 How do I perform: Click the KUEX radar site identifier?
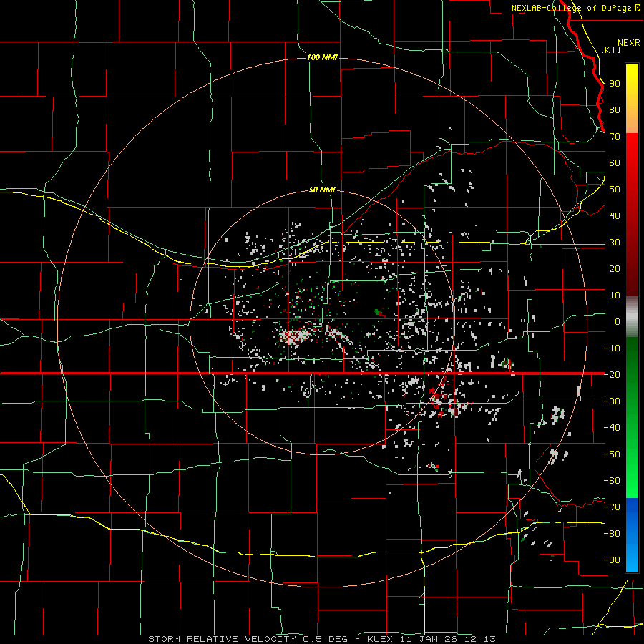(x=380, y=639)
